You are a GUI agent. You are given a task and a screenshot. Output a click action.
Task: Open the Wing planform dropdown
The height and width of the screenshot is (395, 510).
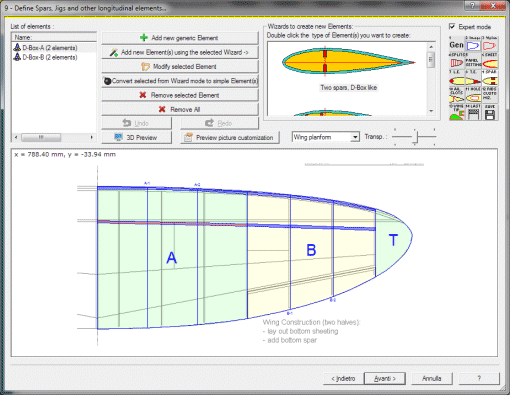click(x=325, y=137)
